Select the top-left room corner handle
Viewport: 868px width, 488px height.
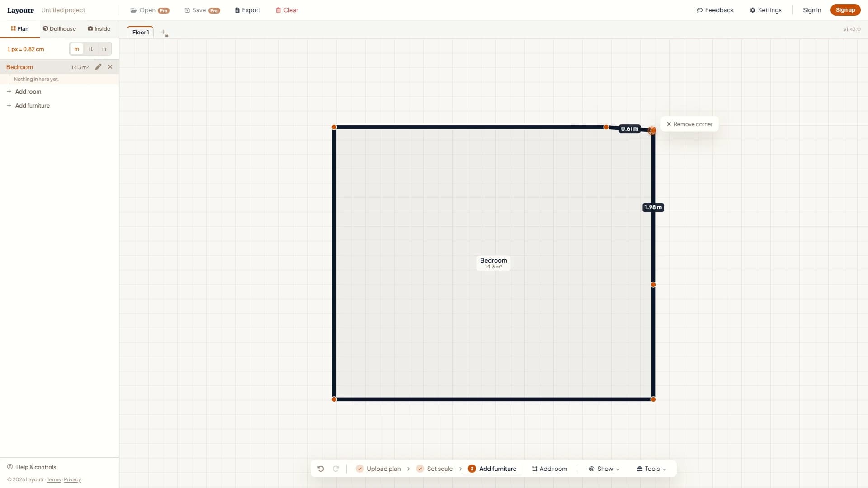[x=334, y=127]
